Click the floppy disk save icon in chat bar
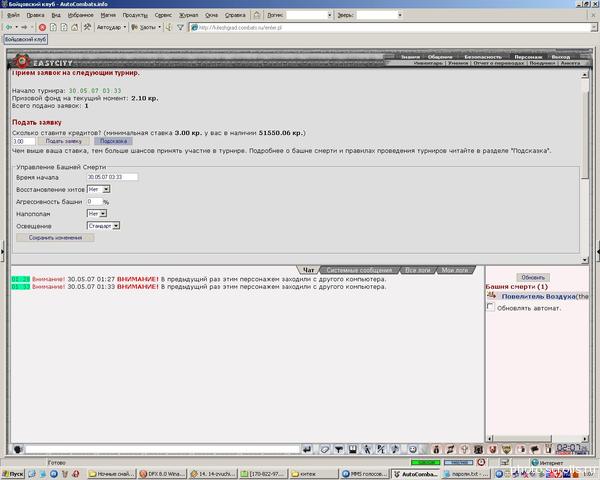Viewport: 600px width, 480px height. coord(352,449)
